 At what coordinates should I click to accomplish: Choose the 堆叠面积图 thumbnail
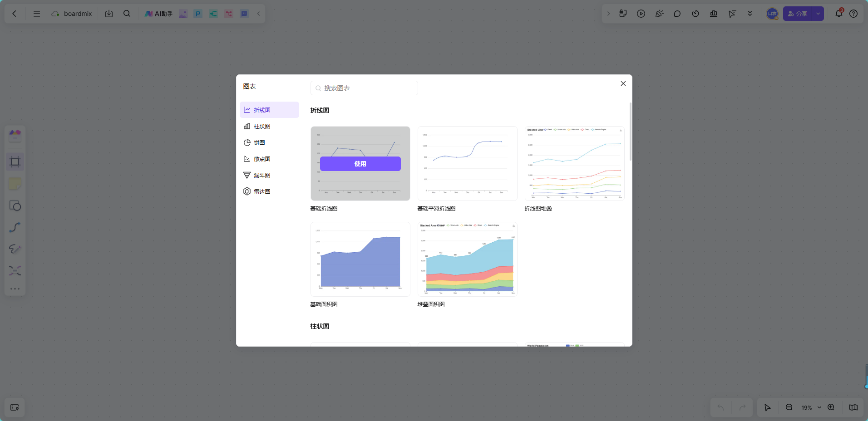(x=468, y=259)
